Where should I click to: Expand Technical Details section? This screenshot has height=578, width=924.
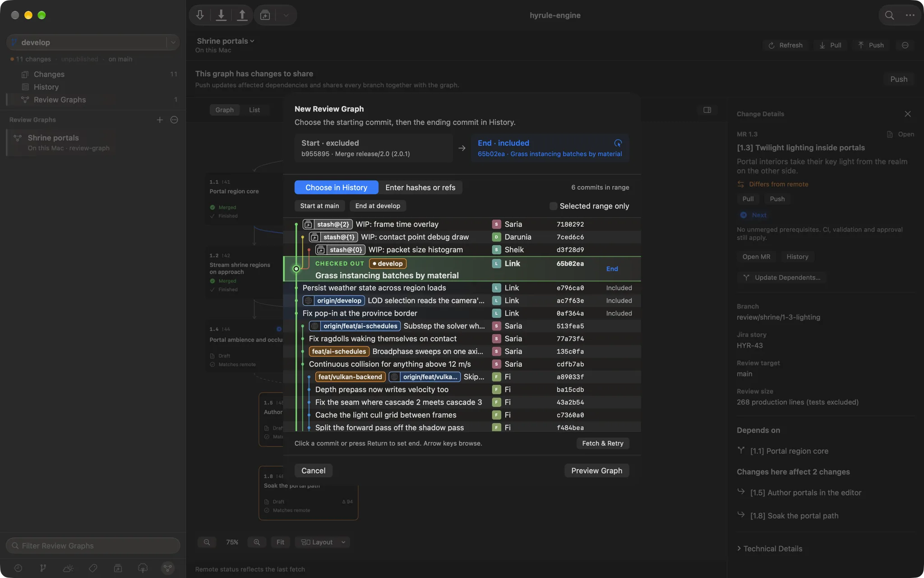(x=770, y=549)
